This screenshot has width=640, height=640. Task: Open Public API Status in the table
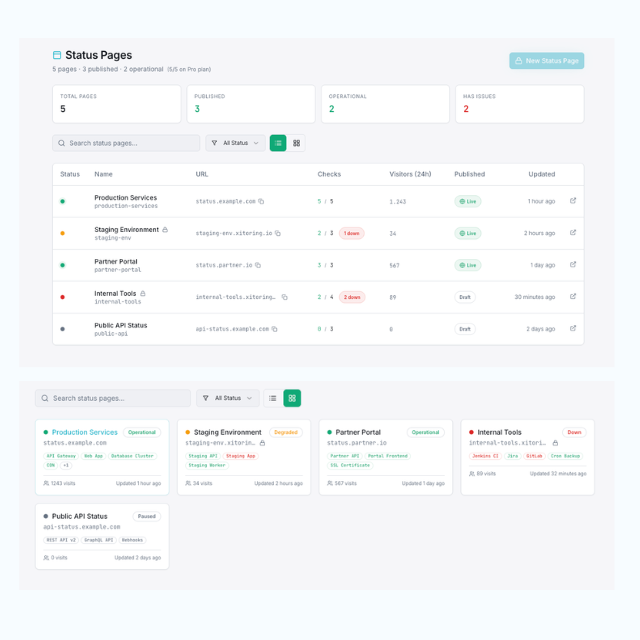coord(120,325)
